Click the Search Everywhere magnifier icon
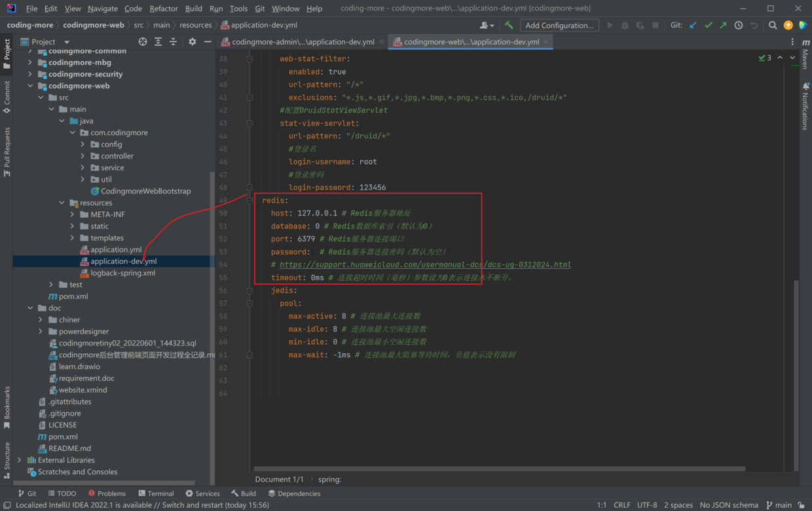The image size is (812, 511). 773,26
